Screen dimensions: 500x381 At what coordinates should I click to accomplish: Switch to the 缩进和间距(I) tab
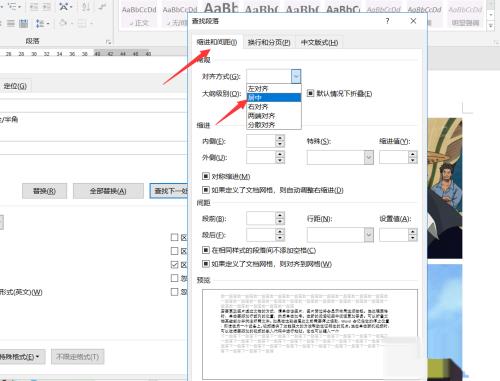(217, 42)
